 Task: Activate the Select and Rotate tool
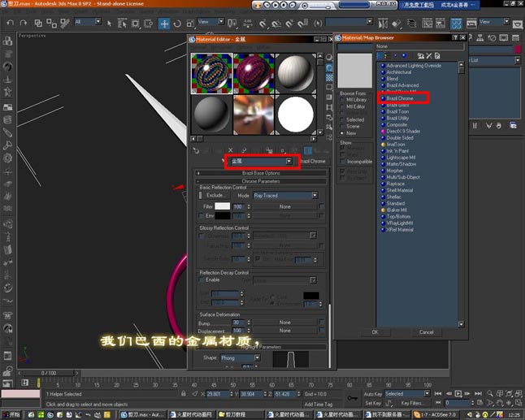point(177,24)
